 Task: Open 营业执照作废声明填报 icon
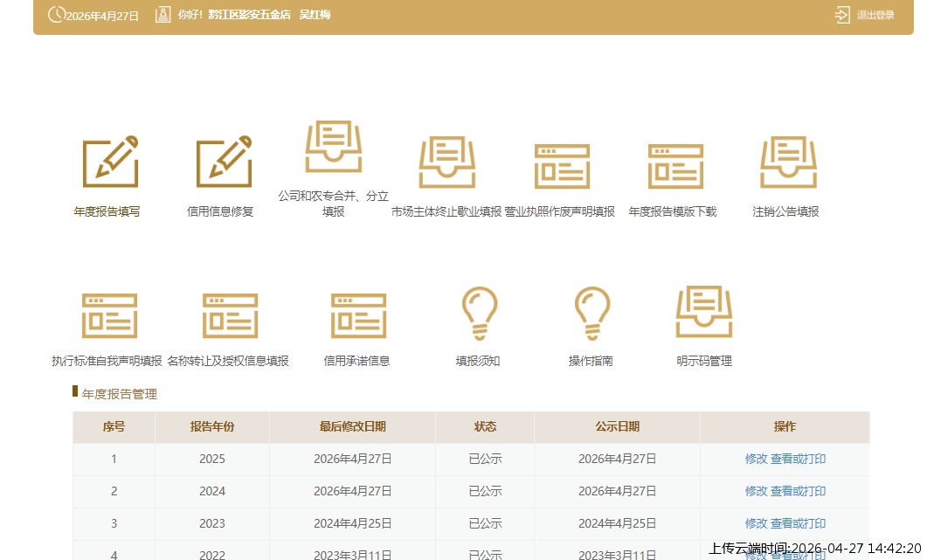(561, 165)
